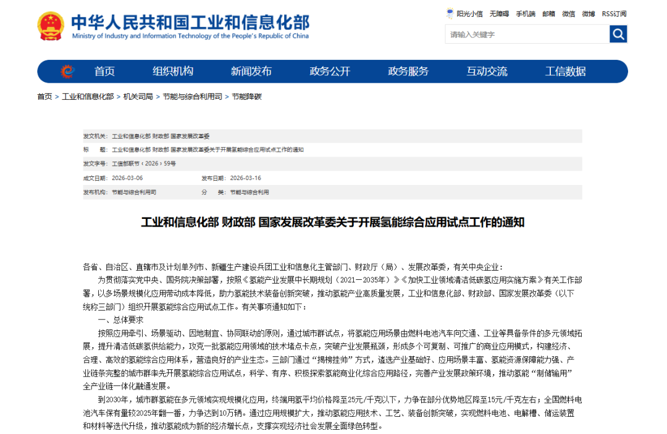This screenshot has height=434, width=667.
Task: Open the 政务公开 navigation menu
Action: [x=330, y=71]
